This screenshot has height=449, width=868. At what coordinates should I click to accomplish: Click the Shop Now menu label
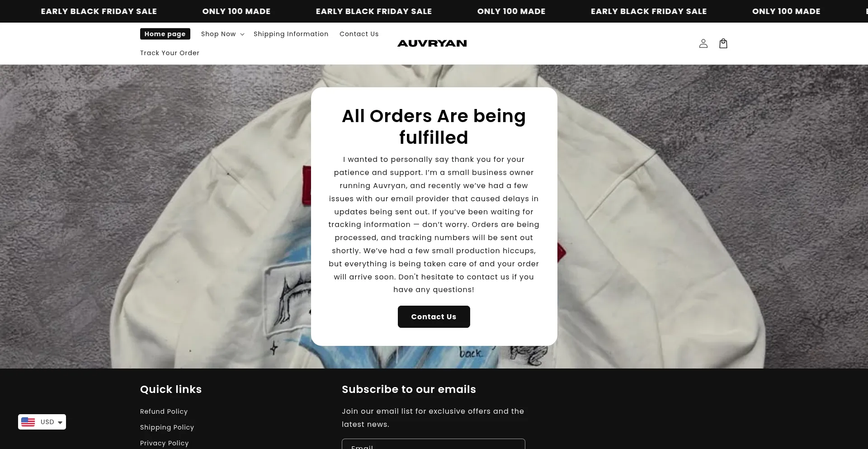(x=218, y=34)
